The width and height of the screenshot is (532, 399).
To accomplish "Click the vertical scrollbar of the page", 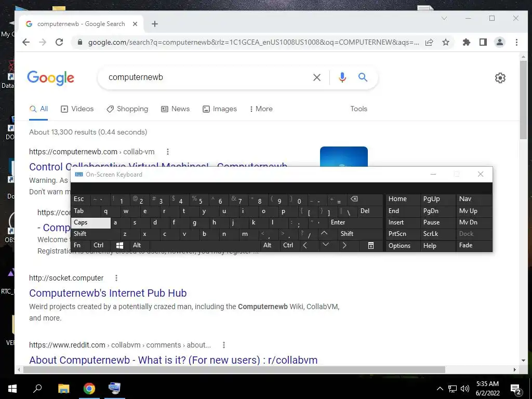I will 523,100.
